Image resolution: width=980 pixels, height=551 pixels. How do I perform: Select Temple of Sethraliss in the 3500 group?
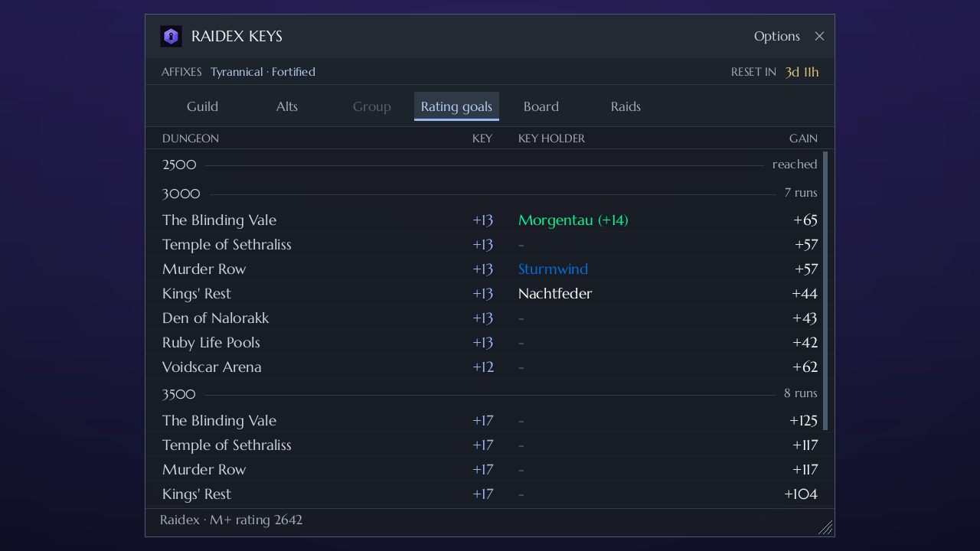point(490,445)
